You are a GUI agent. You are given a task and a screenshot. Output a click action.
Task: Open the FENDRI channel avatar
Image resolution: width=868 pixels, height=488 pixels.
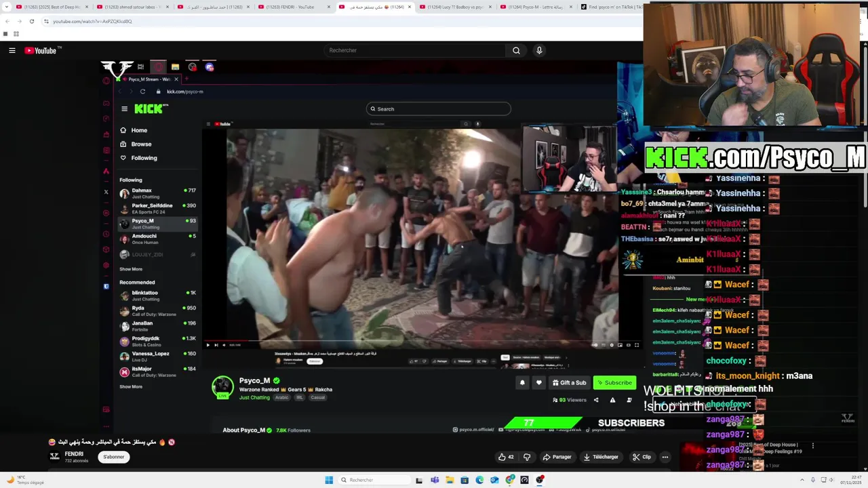(54, 457)
